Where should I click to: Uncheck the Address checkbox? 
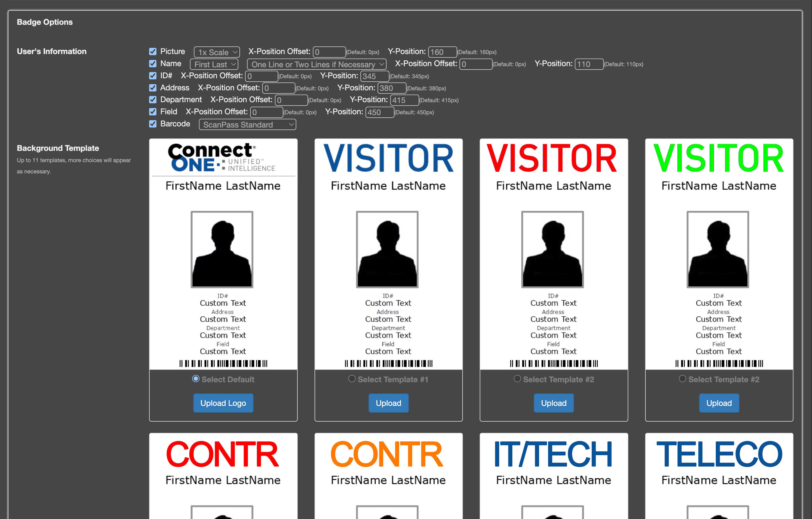pyautogui.click(x=153, y=88)
